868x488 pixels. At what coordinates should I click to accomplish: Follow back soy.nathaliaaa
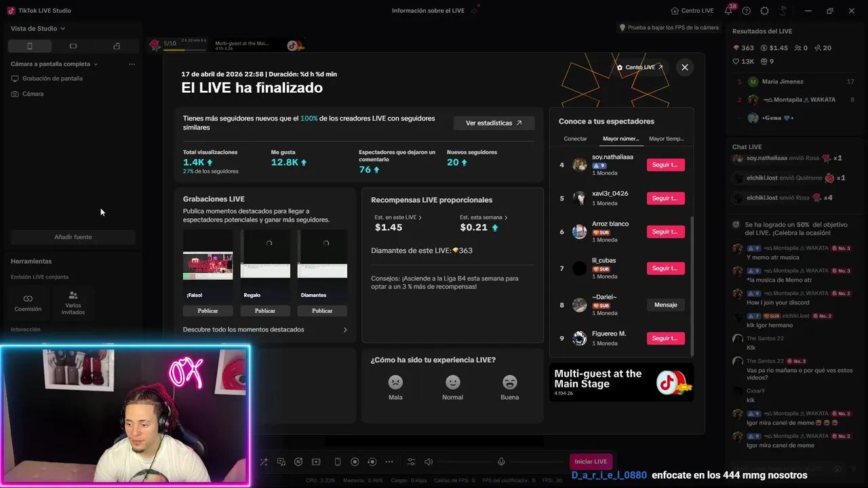pyautogui.click(x=665, y=165)
